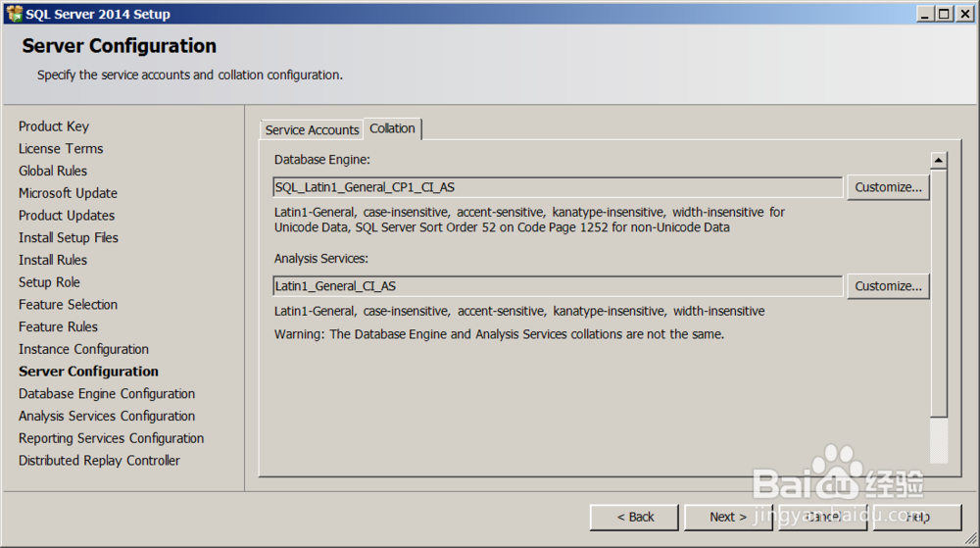The width and height of the screenshot is (980, 548).
Task: Click the 'Database Engine:' label
Action: (321, 160)
